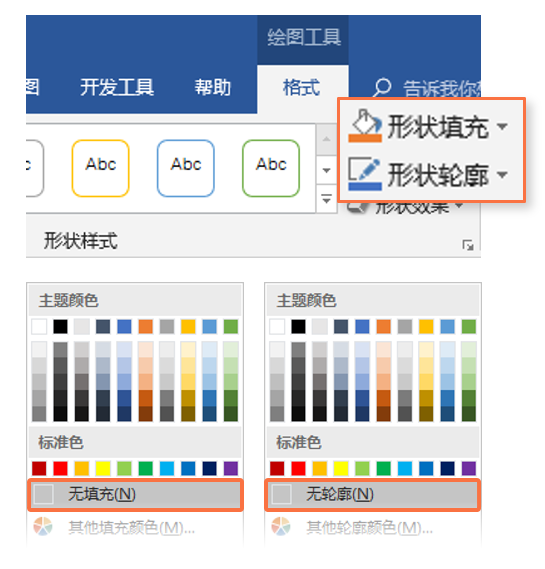545x569 pixels.
Task: Select purple standard color in outline palette
Action: point(469,468)
